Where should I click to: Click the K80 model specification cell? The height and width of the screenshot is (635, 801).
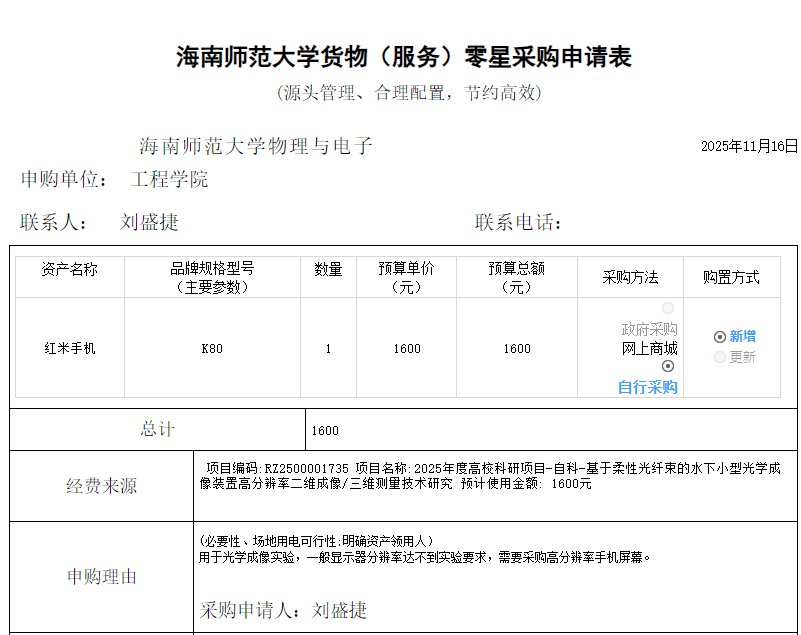click(x=212, y=349)
